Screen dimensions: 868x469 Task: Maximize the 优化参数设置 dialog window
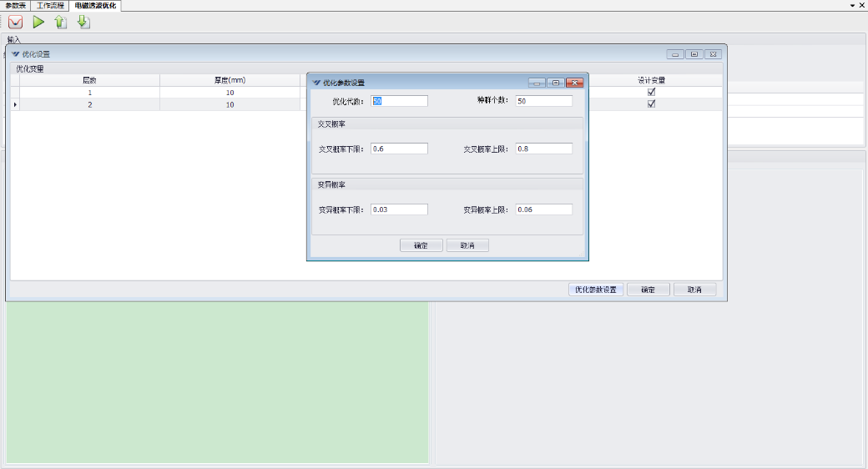[555, 83]
